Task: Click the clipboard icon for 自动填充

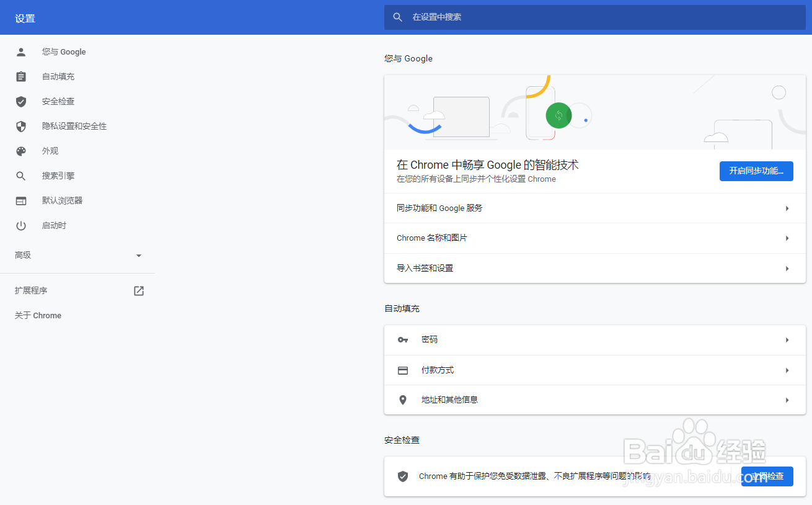Action: (21, 77)
